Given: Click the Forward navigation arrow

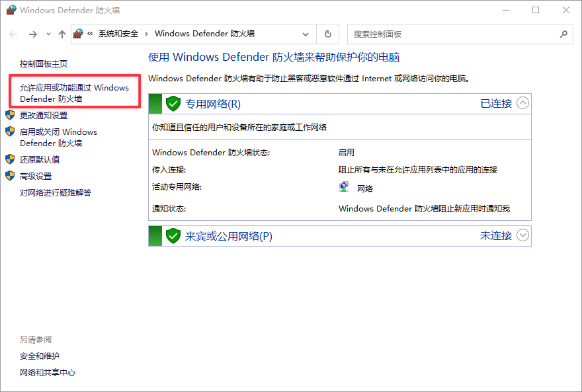Looking at the screenshot, I should tap(33, 34).
